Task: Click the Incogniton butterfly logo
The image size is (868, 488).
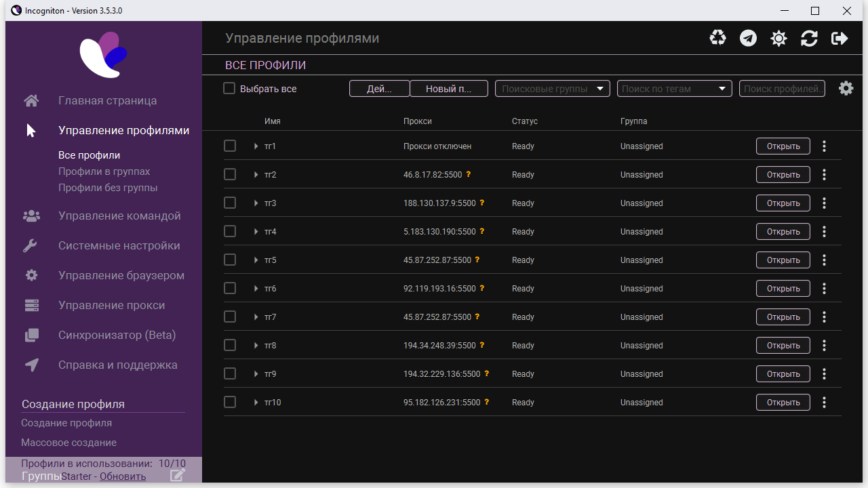Action: (104, 54)
